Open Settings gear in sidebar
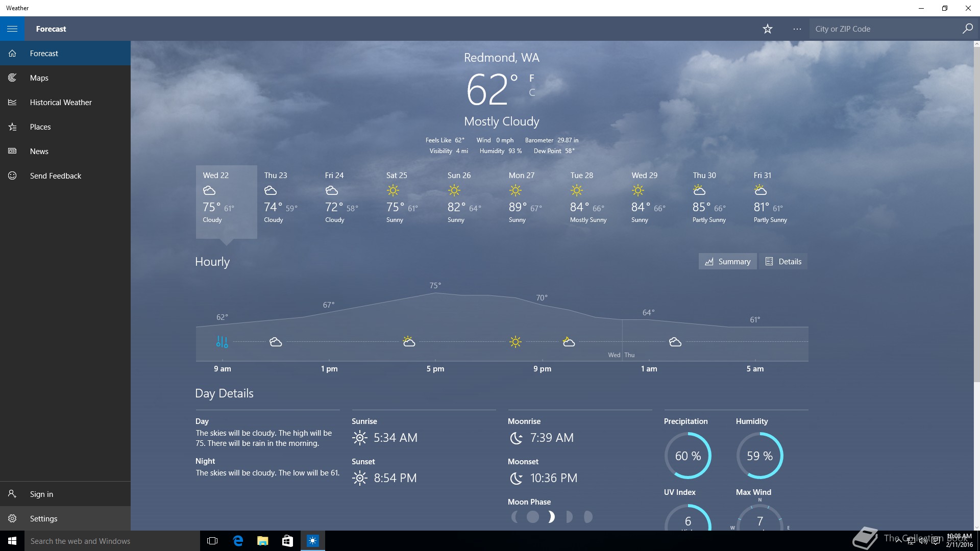The width and height of the screenshot is (980, 551). click(x=13, y=518)
